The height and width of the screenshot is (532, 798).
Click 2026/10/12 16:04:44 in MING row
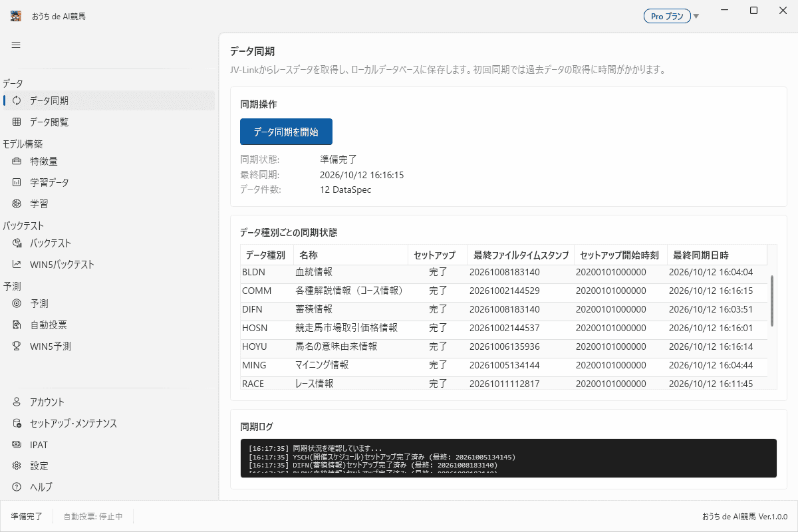click(710, 365)
